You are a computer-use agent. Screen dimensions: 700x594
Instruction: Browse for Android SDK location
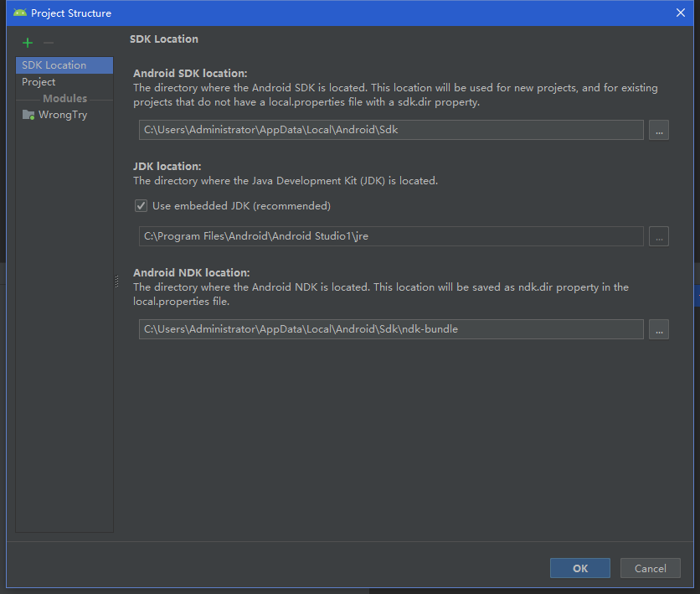(659, 130)
